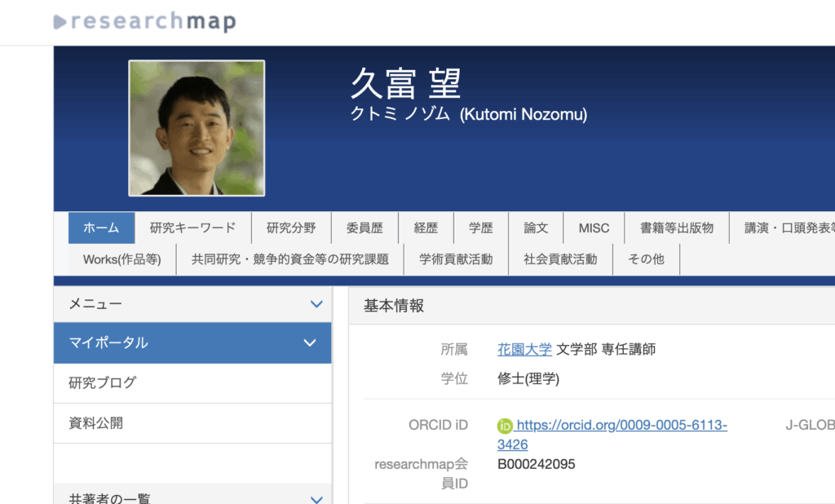View the 論文 tab
The width and height of the screenshot is (835, 504).
click(536, 228)
